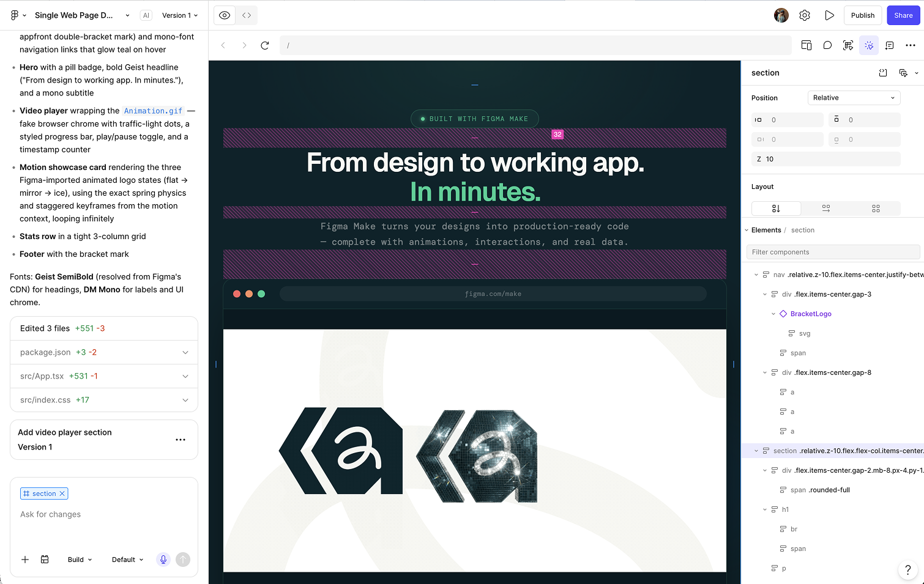This screenshot has height=584, width=924.
Task: Open the Position Relative dropdown
Action: (854, 98)
